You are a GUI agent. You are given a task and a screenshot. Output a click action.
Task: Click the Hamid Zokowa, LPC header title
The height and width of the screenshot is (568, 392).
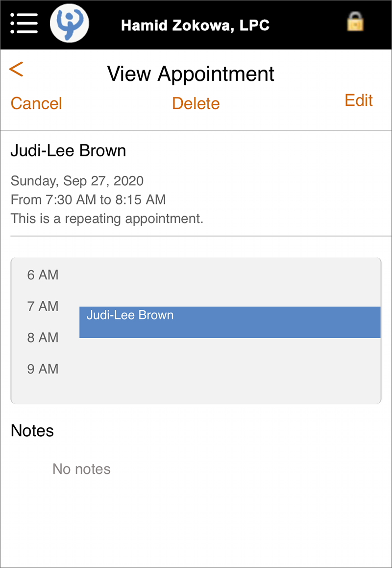pos(196,25)
